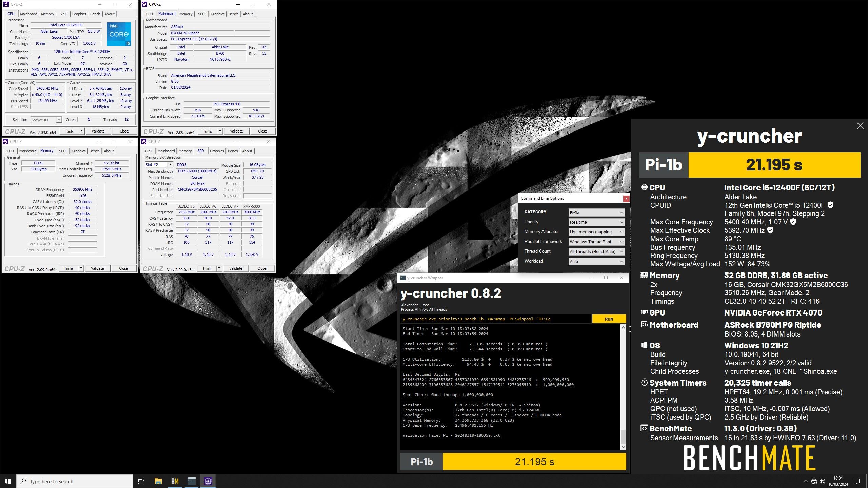Open the Slot #2 memory slot dropdown
This screenshot has height=488, width=868.
click(x=159, y=165)
